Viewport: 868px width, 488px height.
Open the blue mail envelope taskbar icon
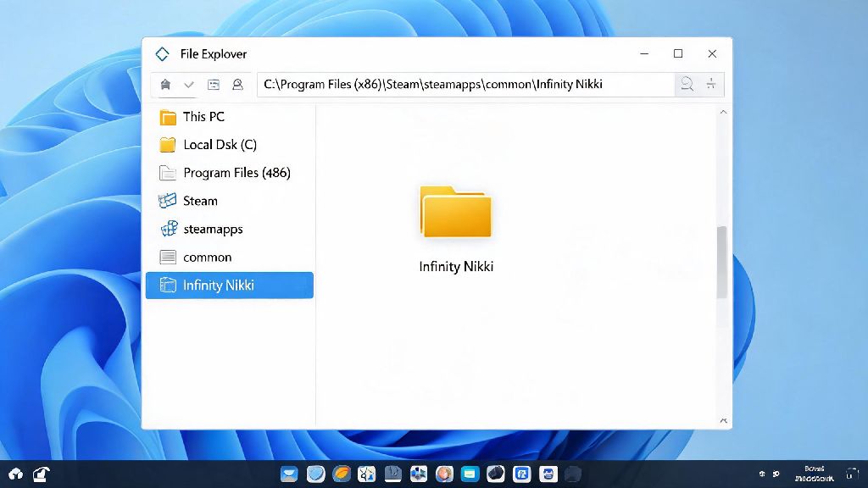289,474
